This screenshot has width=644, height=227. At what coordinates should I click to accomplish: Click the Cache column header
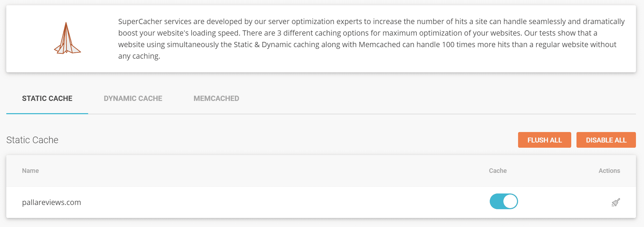click(x=498, y=171)
